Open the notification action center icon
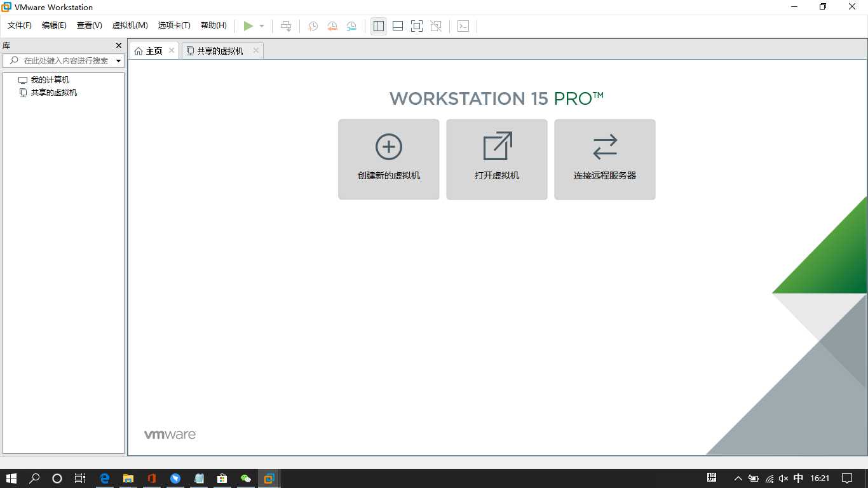 (x=847, y=478)
